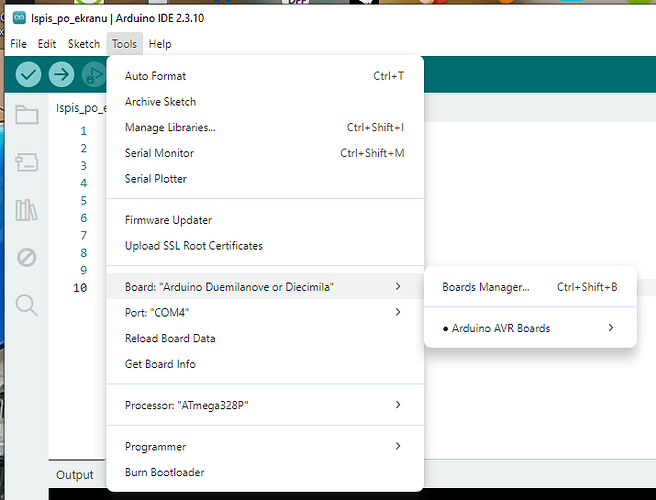This screenshot has width=656, height=500.
Task: Click line number 10 in editor gutter
Action: pos(80,288)
